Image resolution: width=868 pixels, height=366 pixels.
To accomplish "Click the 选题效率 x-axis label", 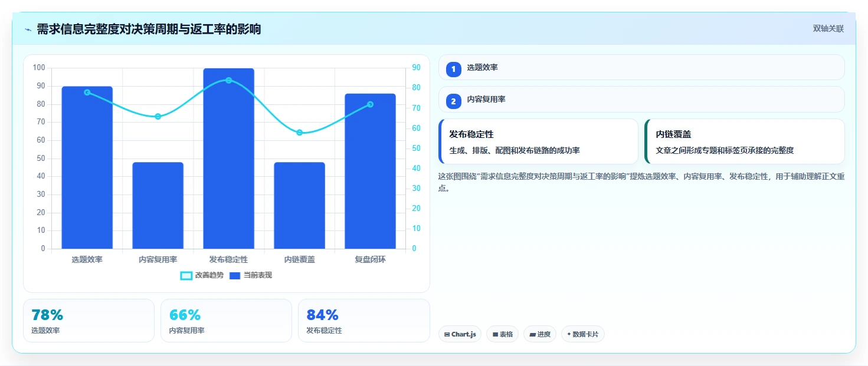I will tap(87, 259).
